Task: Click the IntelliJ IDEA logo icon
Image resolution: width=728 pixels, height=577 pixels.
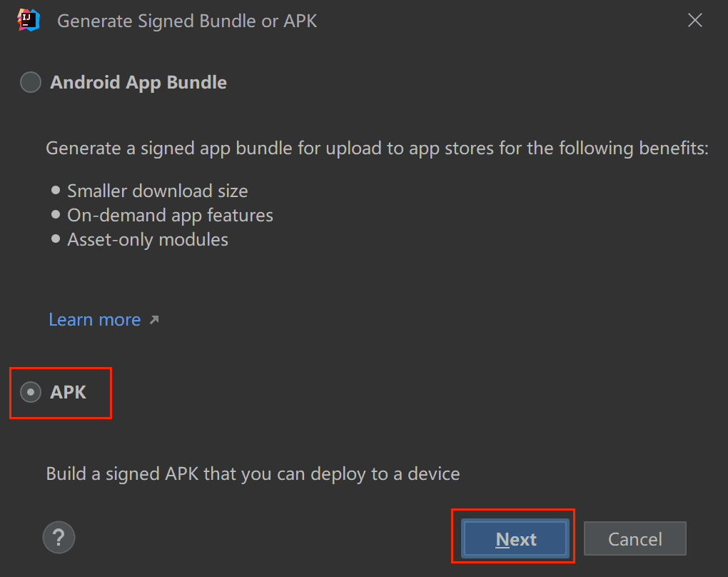Action: click(x=29, y=21)
